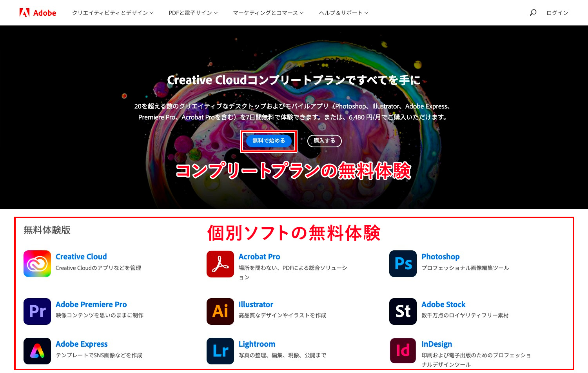Click the Creative Cloud rainbow app icon
Viewport: 588px width, 373px height.
37,264
